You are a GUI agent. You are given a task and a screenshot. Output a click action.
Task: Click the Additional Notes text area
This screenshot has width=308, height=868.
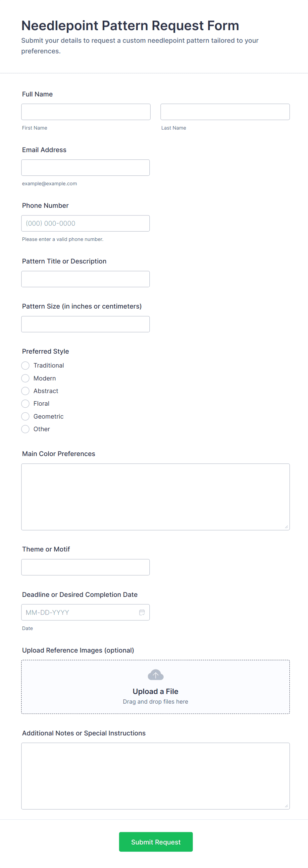[x=156, y=776]
